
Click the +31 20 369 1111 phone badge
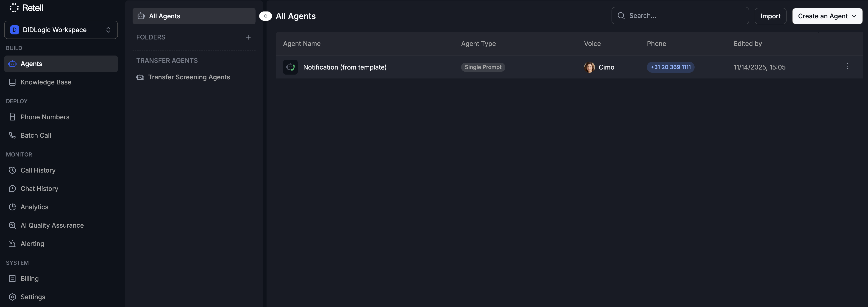click(x=670, y=67)
